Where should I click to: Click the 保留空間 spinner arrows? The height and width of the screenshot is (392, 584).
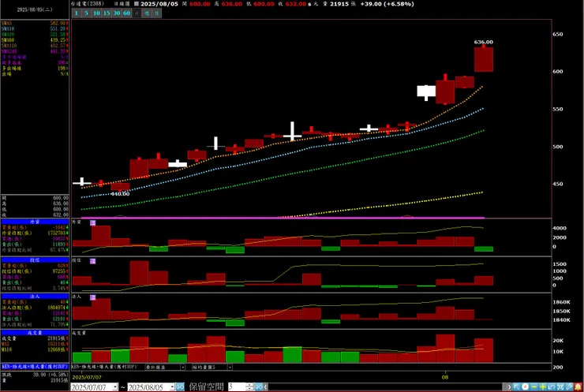(250, 387)
